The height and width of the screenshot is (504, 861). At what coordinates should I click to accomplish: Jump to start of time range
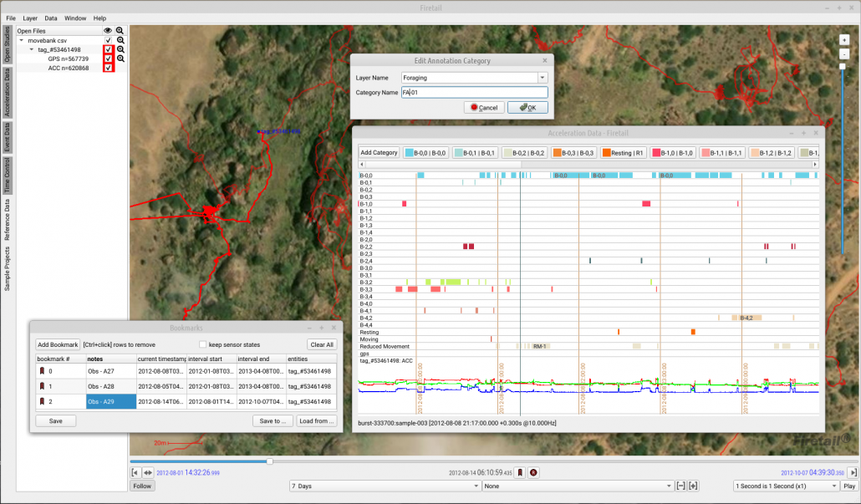(x=135, y=473)
